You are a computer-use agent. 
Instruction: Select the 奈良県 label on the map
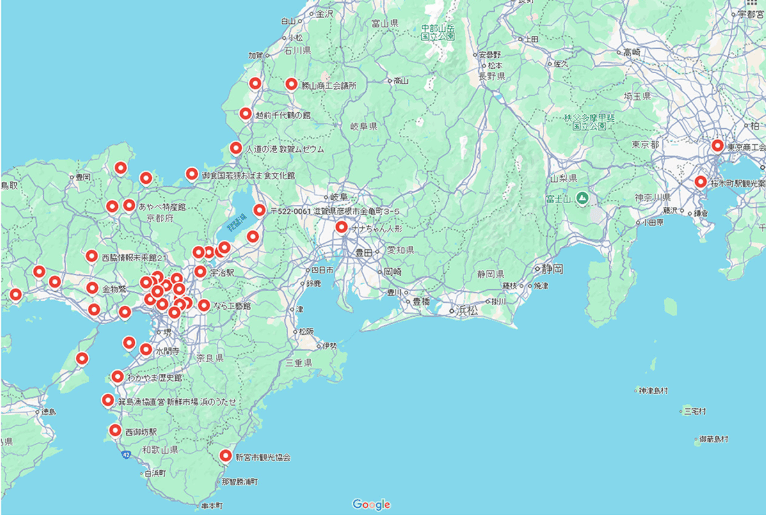click(210, 358)
